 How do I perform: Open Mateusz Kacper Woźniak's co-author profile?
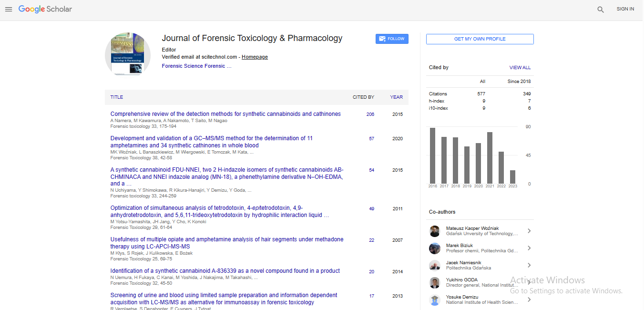(472, 228)
